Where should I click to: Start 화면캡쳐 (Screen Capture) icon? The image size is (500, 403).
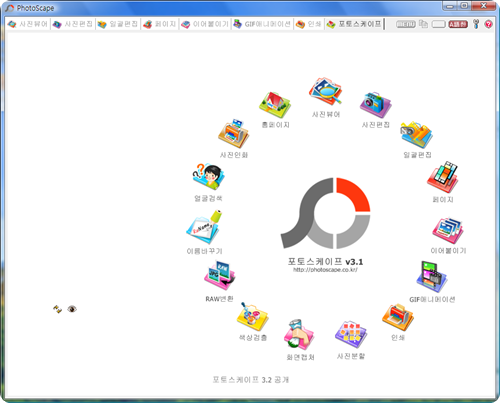click(x=299, y=335)
